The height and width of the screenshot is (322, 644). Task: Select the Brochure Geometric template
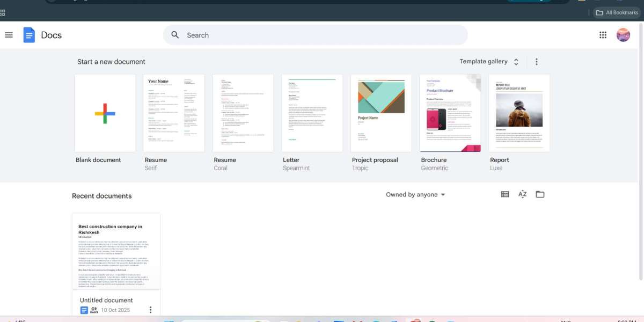pyautogui.click(x=450, y=113)
